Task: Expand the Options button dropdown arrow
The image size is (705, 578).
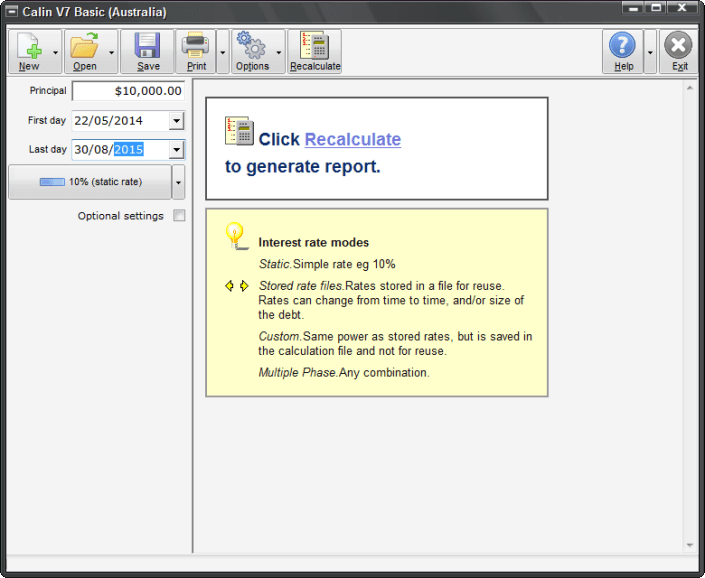Action: click(x=279, y=53)
